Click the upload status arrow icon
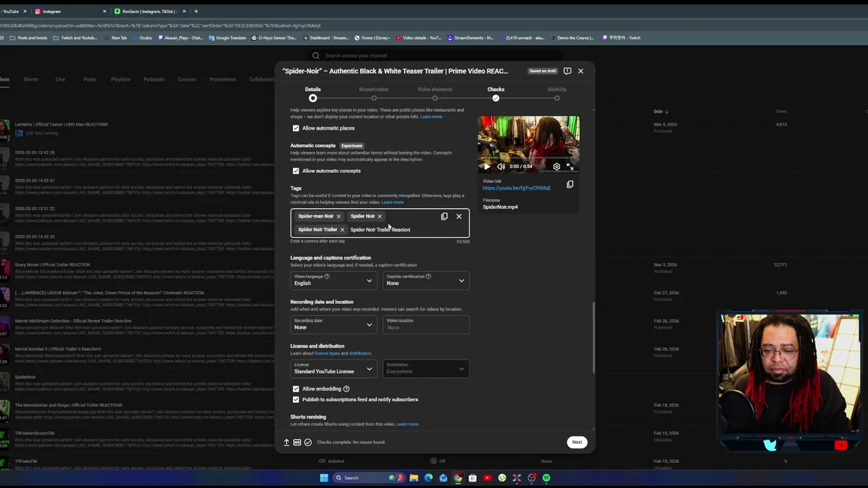The width and height of the screenshot is (868, 488). tap(286, 442)
